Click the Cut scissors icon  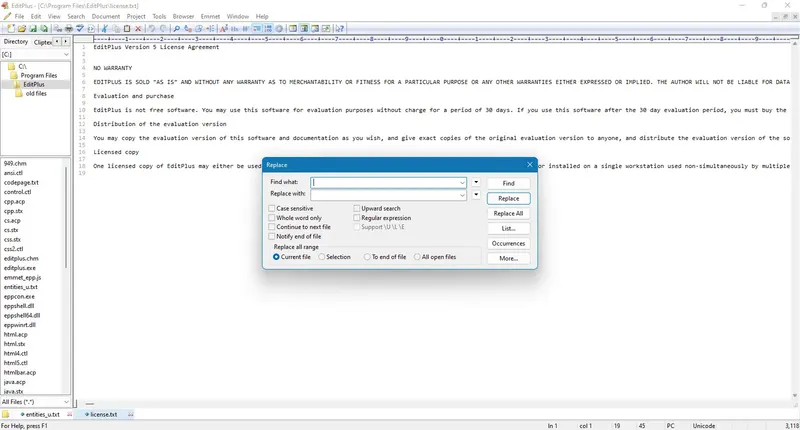pyautogui.click(x=104, y=29)
